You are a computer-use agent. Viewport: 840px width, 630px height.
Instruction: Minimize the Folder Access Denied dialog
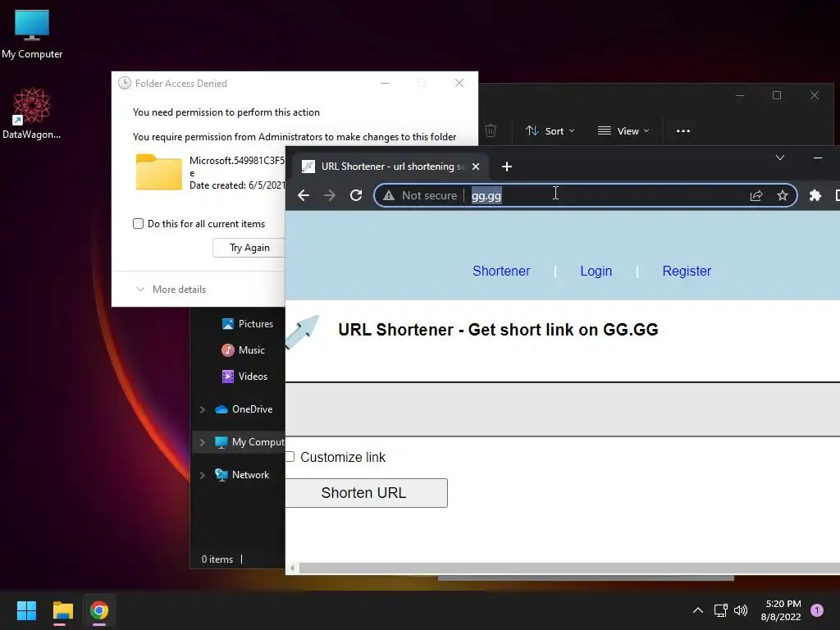pos(385,83)
